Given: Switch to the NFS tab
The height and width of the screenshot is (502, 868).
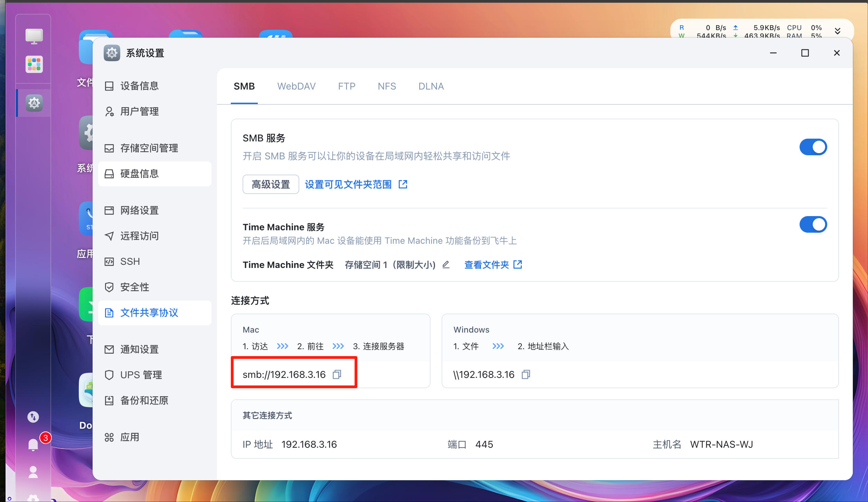Looking at the screenshot, I should click(x=387, y=86).
